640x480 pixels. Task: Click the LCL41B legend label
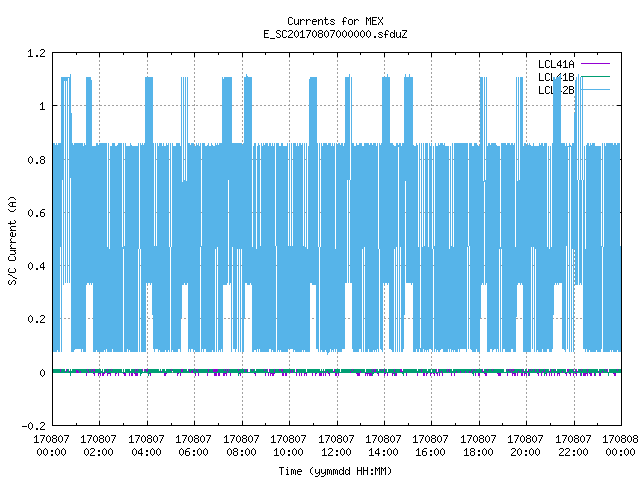556,77
